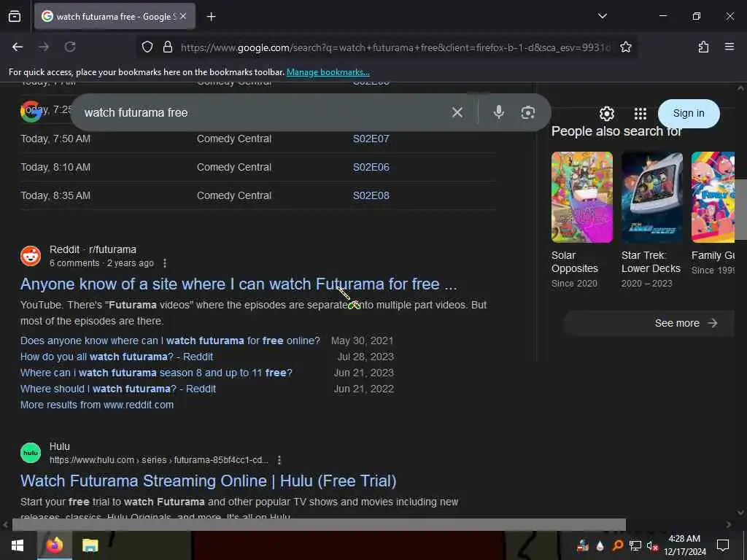Image resolution: width=747 pixels, height=560 pixels.
Task: Click the horizontal page scrollbar thumb
Action: pos(319,524)
